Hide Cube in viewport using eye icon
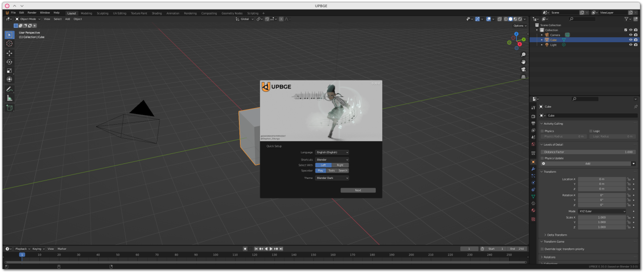The height and width of the screenshot is (273, 644). point(630,40)
